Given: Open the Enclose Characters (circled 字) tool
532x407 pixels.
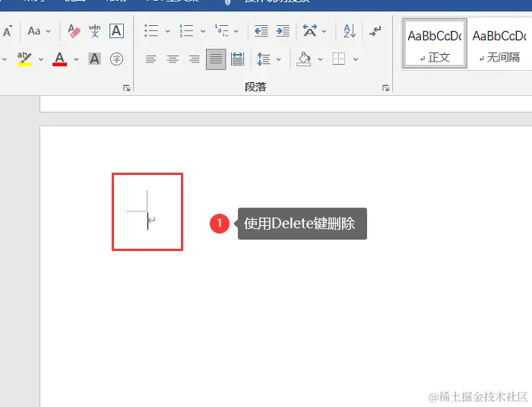Looking at the screenshot, I should pyautogui.click(x=116, y=59).
